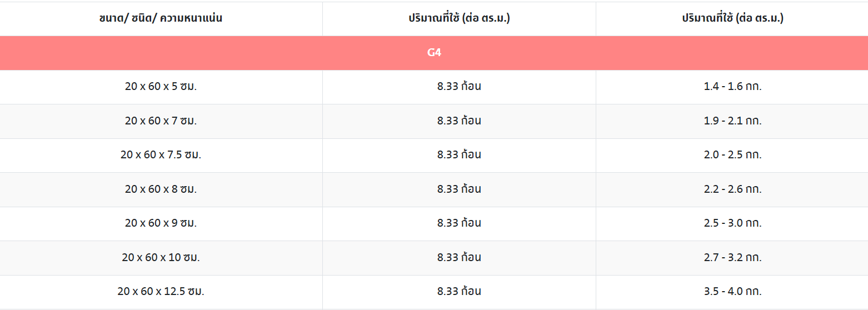The width and height of the screenshot is (868, 310).
Task: Click "8.33 ก้อน" in the 20 x 60 x 8 row
Action: [459, 189]
